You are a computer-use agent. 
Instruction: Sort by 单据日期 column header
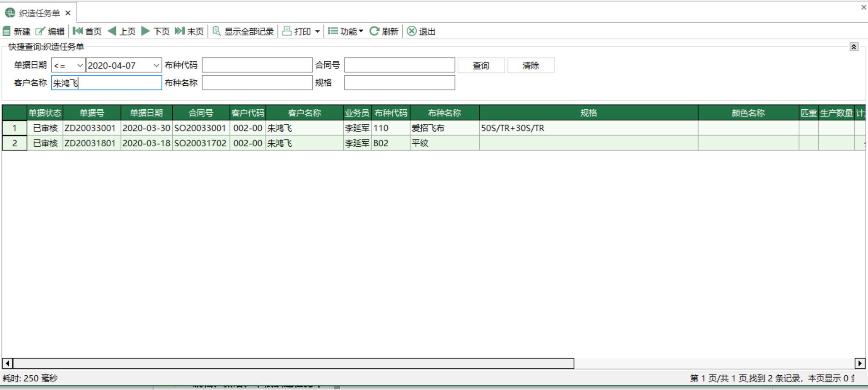pos(146,113)
